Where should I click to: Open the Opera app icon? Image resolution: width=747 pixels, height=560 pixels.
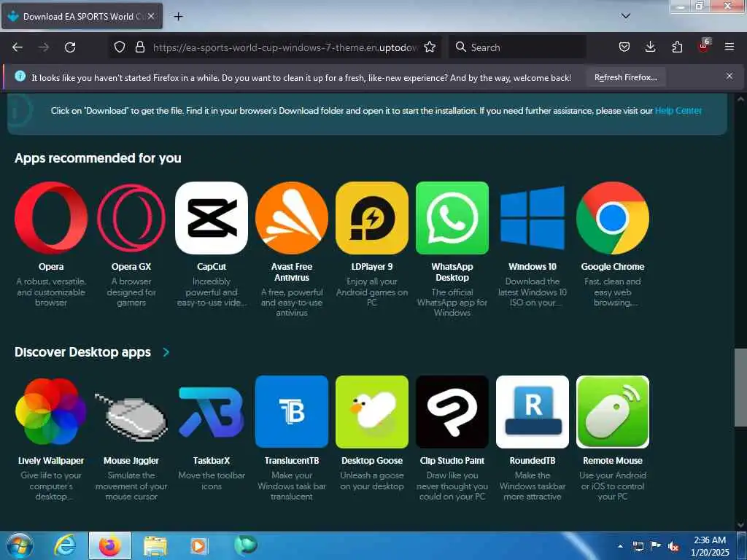click(51, 217)
